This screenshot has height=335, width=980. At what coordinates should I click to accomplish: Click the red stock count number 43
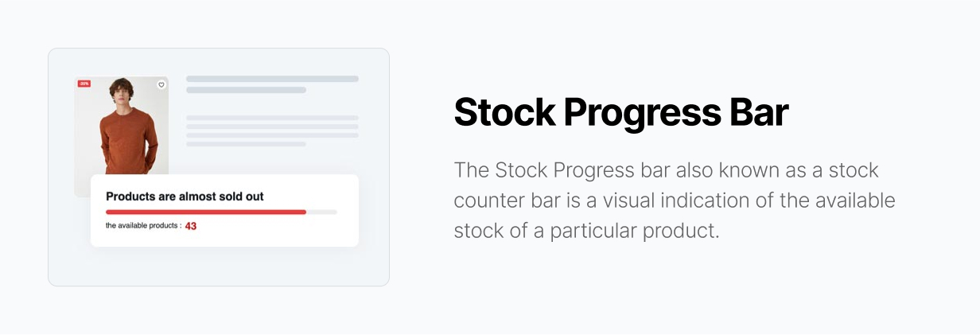click(x=191, y=226)
